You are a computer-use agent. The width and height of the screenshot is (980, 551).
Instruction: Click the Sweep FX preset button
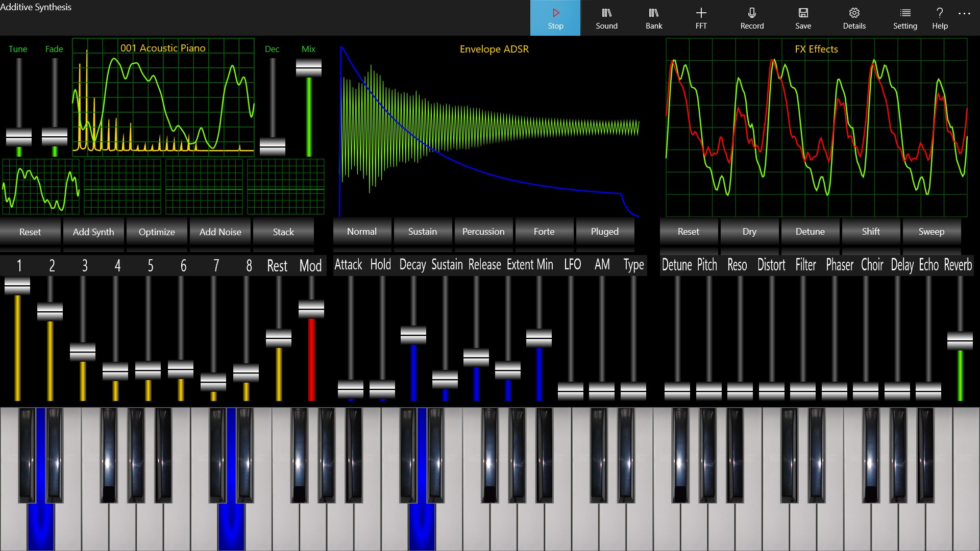coord(931,232)
